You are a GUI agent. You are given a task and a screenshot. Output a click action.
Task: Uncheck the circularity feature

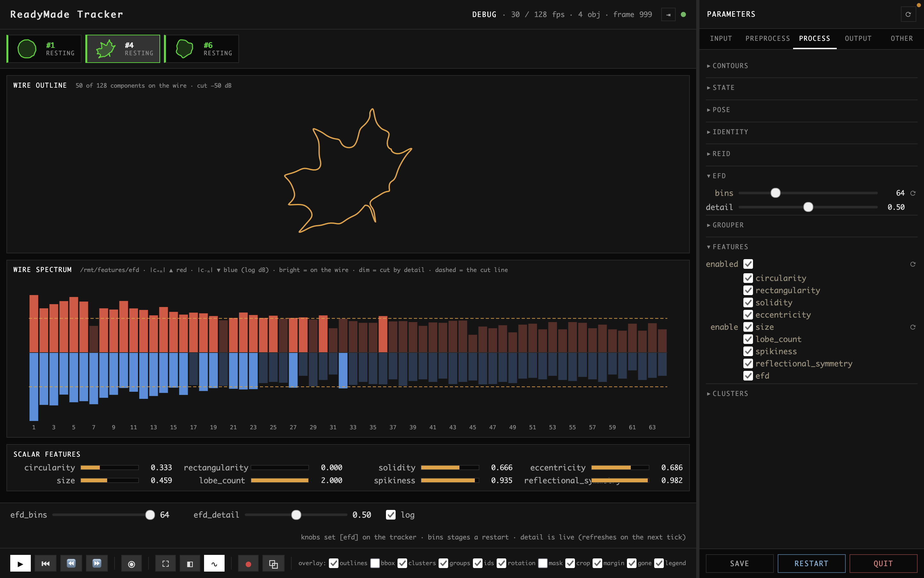(748, 278)
